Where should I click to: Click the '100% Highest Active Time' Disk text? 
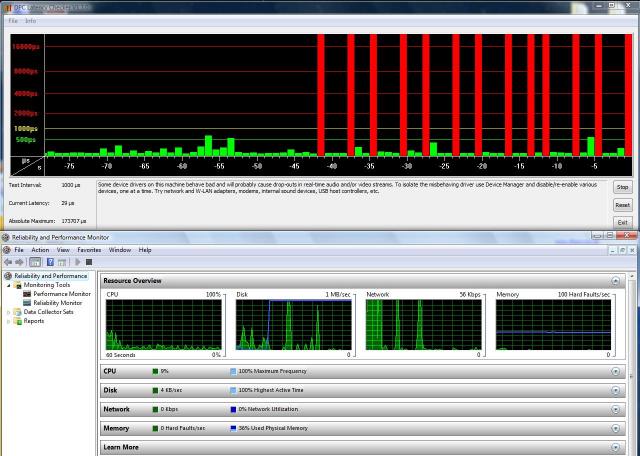(x=271, y=390)
